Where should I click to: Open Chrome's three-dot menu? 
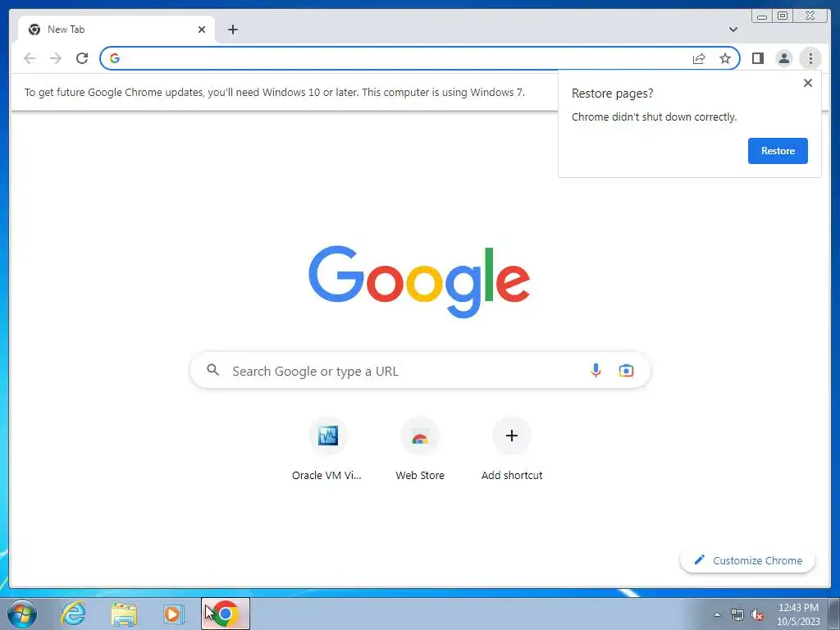coord(810,58)
